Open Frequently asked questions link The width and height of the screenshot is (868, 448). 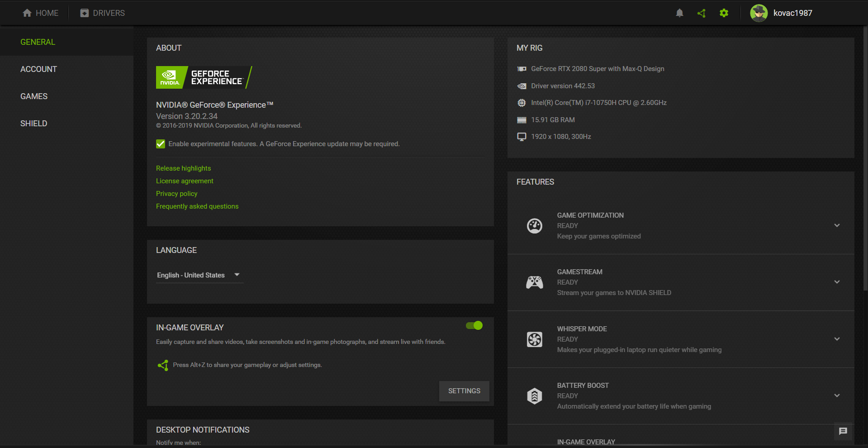197,206
